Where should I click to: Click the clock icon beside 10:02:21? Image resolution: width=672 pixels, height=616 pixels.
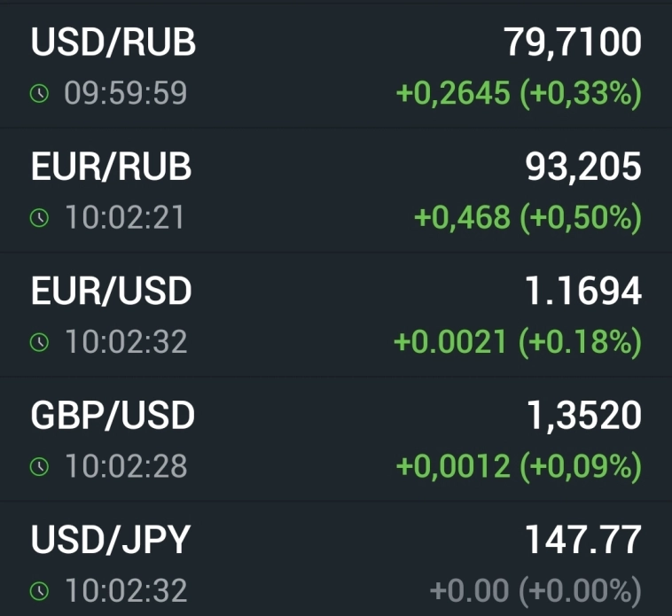pyautogui.click(x=40, y=218)
